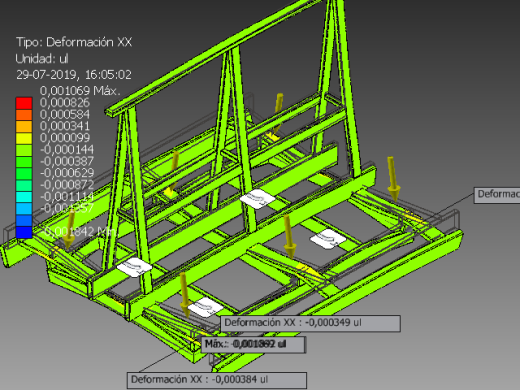Click the constraint glyph at the nearest A-frame's base
The width and height of the screenshot is (520, 390).
click(134, 267)
